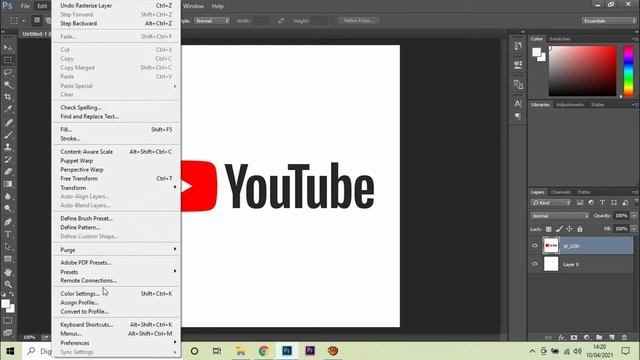Viewport: 640px width, 360px height.
Task: Add a layer style with fx icon
Action: coord(561,338)
